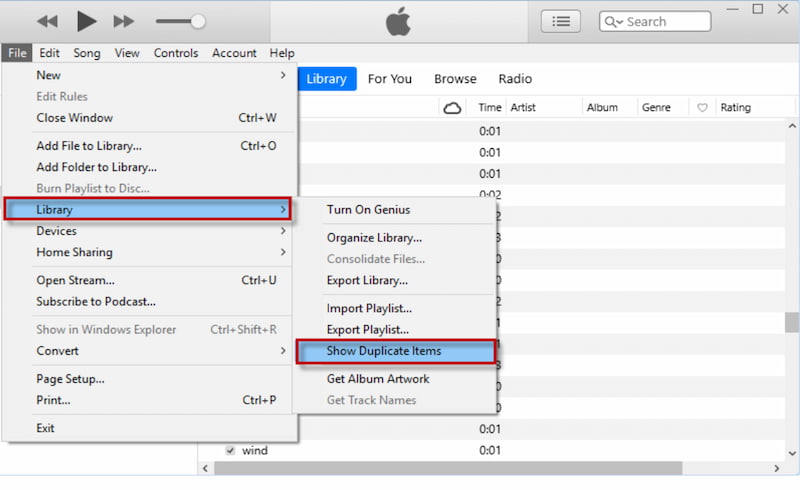The width and height of the screenshot is (800, 491).
Task: Select Add Folder to Library...
Action: [x=148, y=167]
